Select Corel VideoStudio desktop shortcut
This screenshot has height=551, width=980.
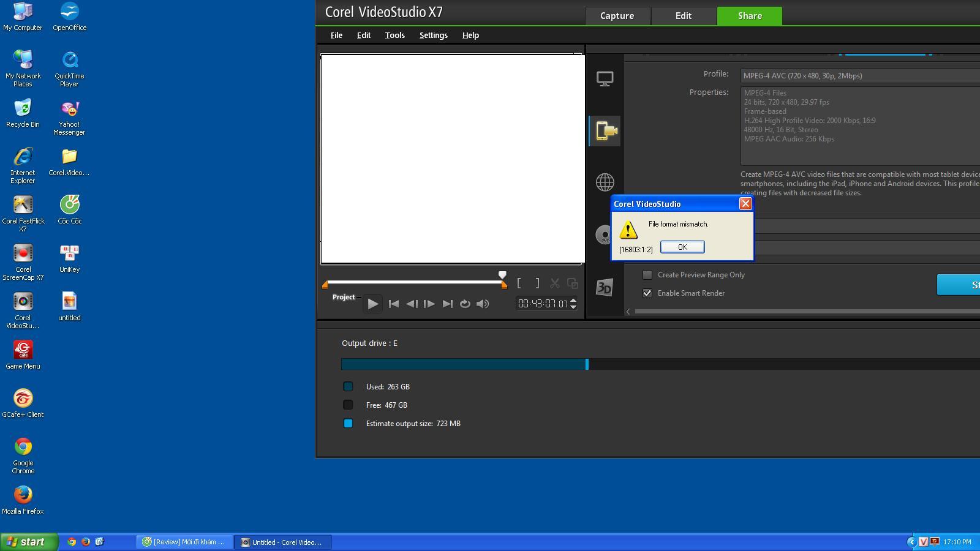click(23, 310)
